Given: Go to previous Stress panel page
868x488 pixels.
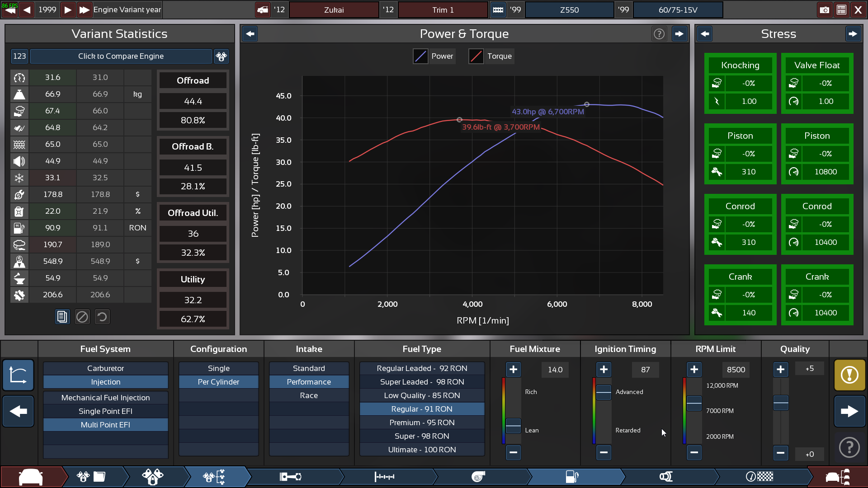Looking at the screenshot, I should (x=705, y=34).
